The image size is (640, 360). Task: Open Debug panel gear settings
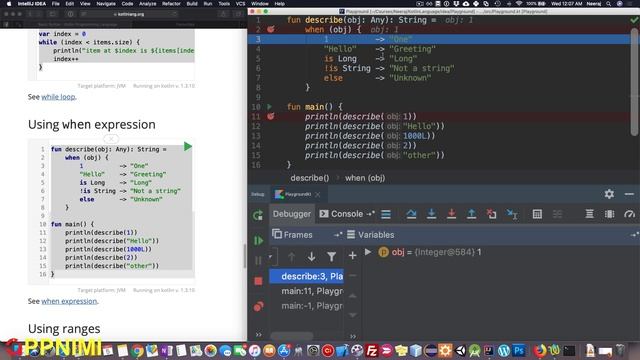[609, 194]
